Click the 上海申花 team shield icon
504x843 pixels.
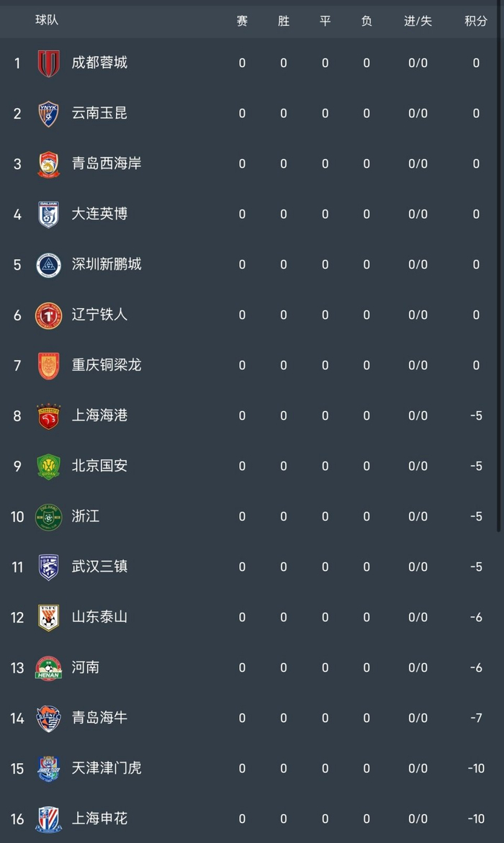[48, 819]
